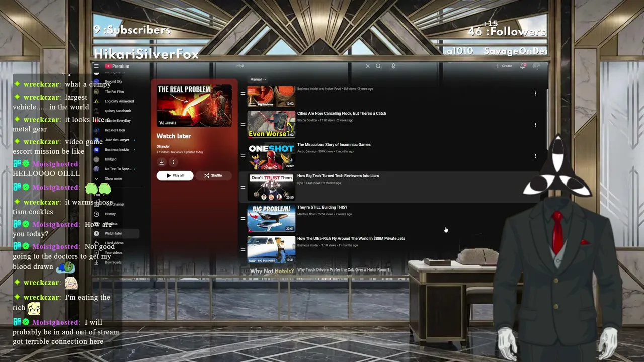644x362 pixels.
Task: Open 'The Miraculous Story of Insomniac Games' title
Action: pos(334,145)
